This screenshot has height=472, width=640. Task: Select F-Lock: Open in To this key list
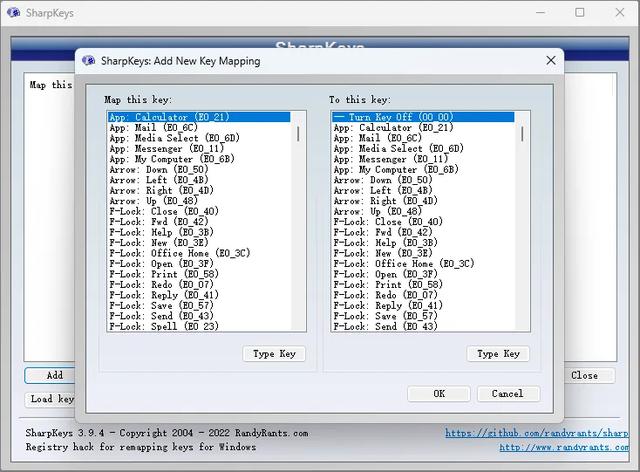pos(423,274)
